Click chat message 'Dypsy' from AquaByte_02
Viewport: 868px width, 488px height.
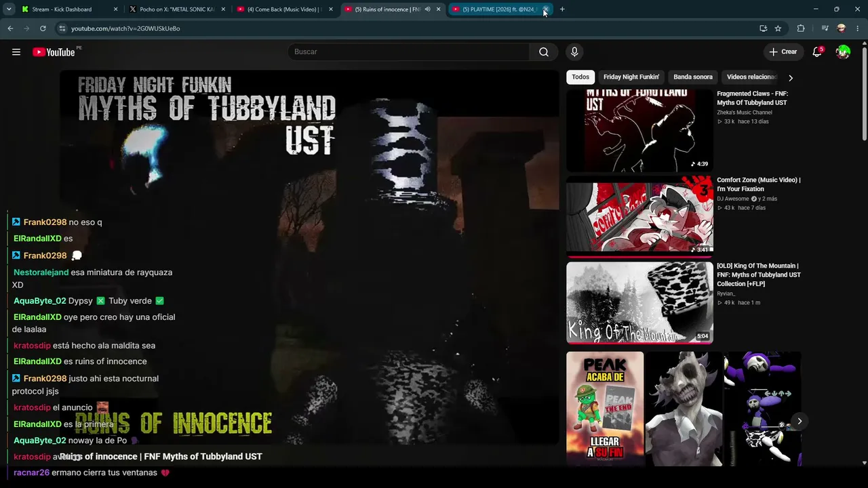pyautogui.click(x=81, y=301)
